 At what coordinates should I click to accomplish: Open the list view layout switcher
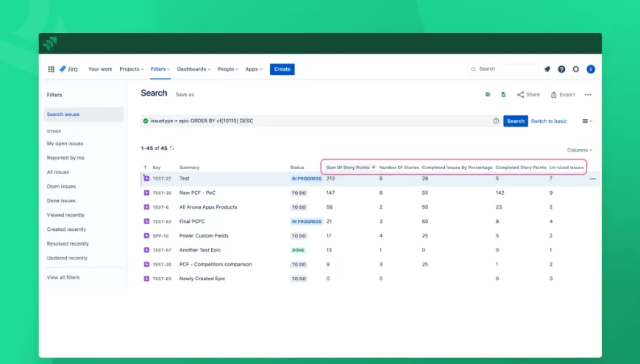pos(587,121)
